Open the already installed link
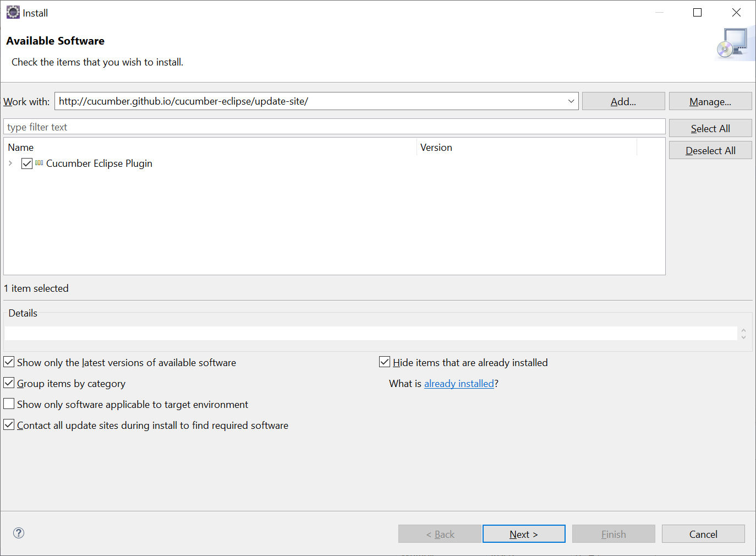This screenshot has width=756, height=556. 459,384
